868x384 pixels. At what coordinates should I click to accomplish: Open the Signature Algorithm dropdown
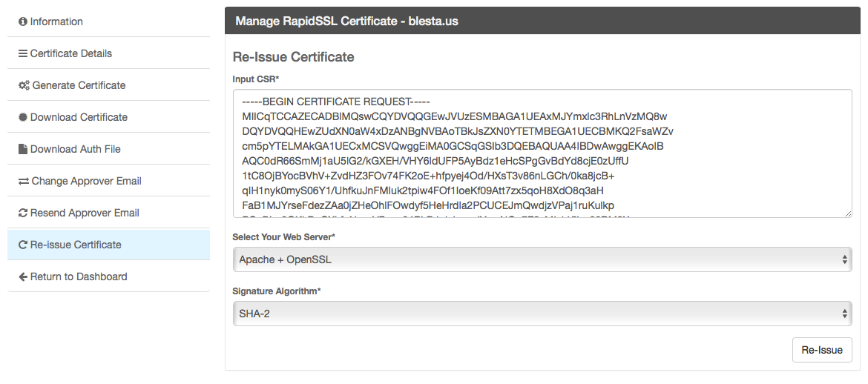542,314
